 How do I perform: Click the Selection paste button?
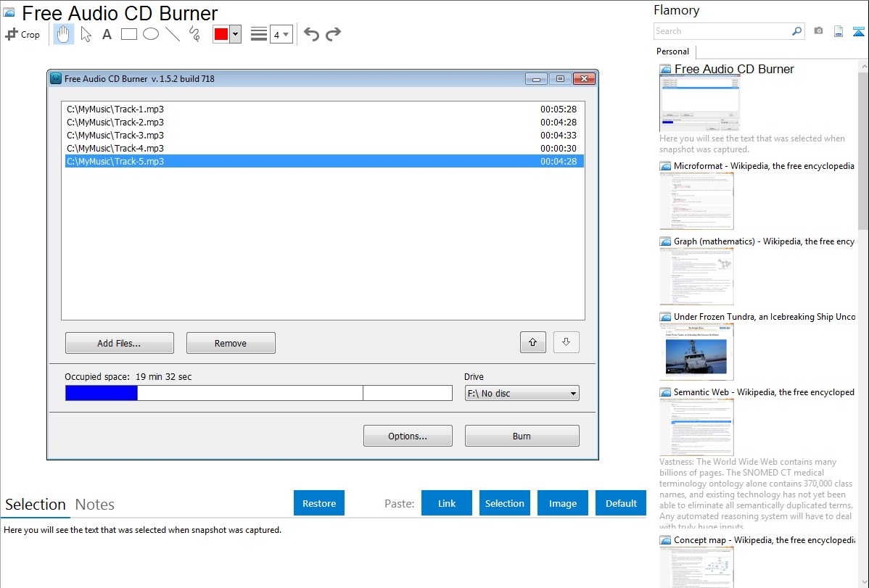(505, 503)
